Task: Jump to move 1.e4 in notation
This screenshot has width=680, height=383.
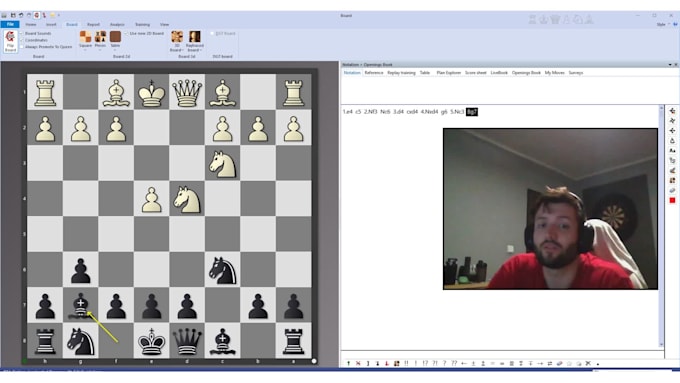Action: coord(348,112)
